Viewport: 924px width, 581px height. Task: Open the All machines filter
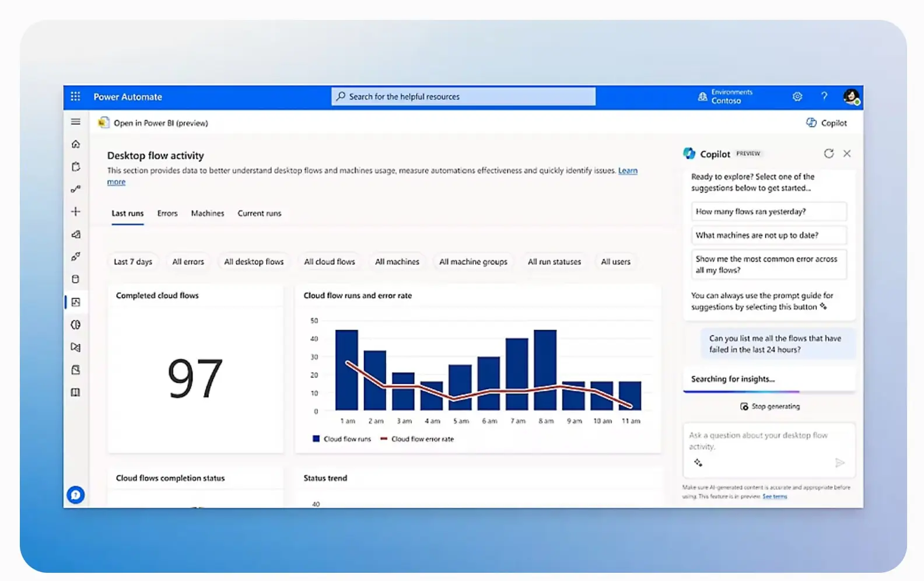[x=397, y=262]
